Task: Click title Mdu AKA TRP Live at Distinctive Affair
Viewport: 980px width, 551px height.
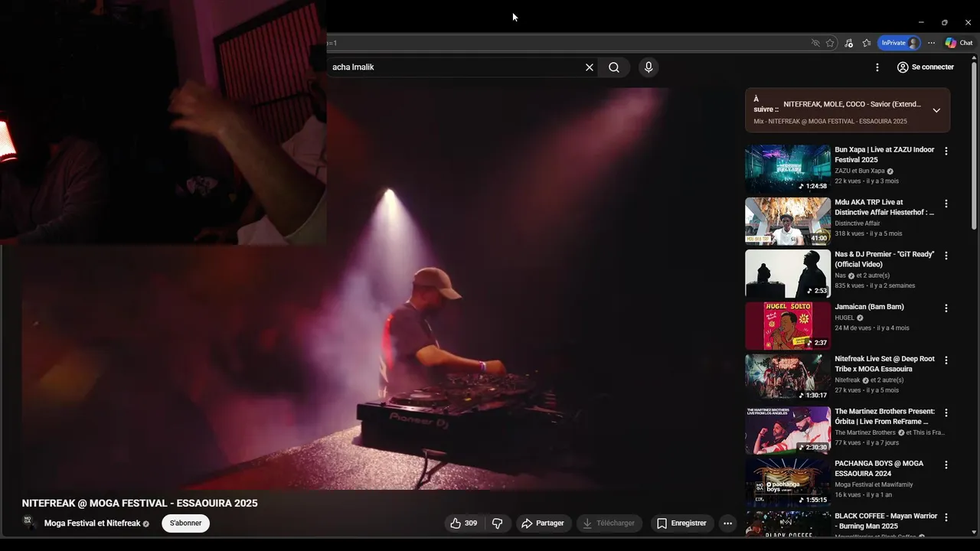Action: click(x=884, y=207)
